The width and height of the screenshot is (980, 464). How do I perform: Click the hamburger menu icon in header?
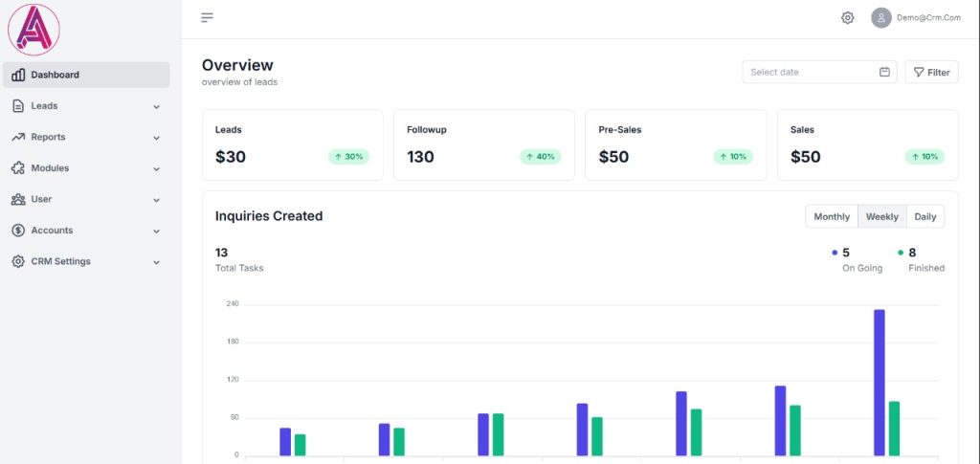click(x=207, y=17)
